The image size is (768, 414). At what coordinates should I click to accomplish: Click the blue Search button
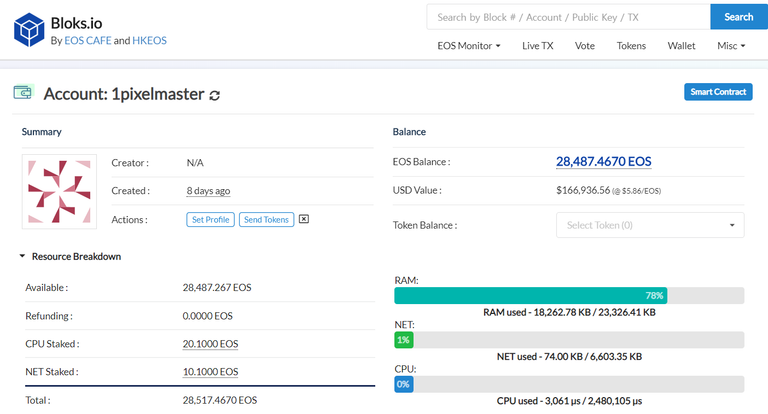pos(739,17)
